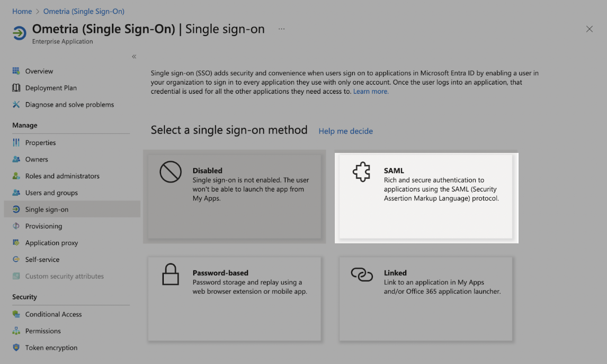
Task: Collapse the sidebar with double chevron
Action: (134, 57)
